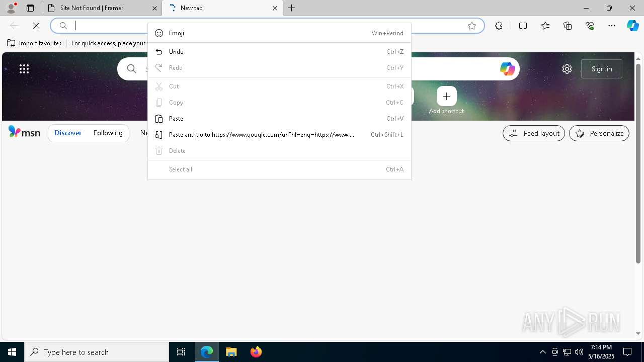Screen dimensions: 644x362
Task: Select the Following feed tab
Action: pos(108,133)
